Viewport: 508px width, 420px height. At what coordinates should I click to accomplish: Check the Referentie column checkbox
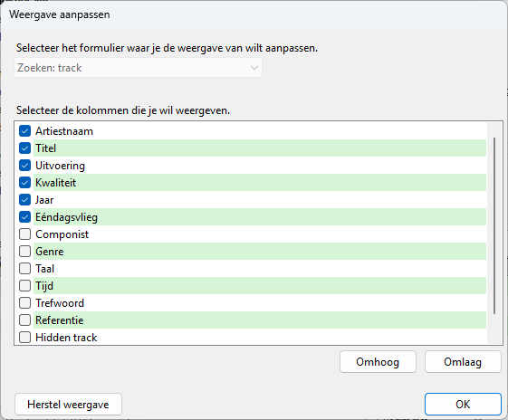click(x=25, y=320)
